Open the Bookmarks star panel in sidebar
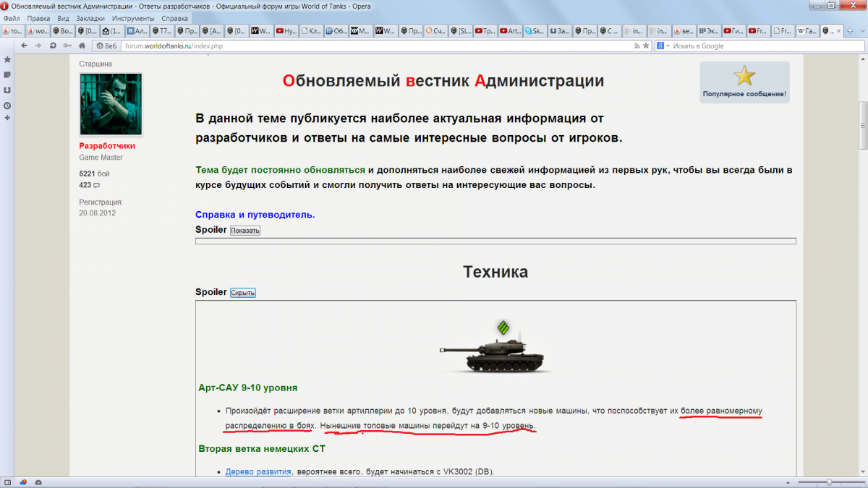This screenshot has height=488, width=868. tap(7, 59)
